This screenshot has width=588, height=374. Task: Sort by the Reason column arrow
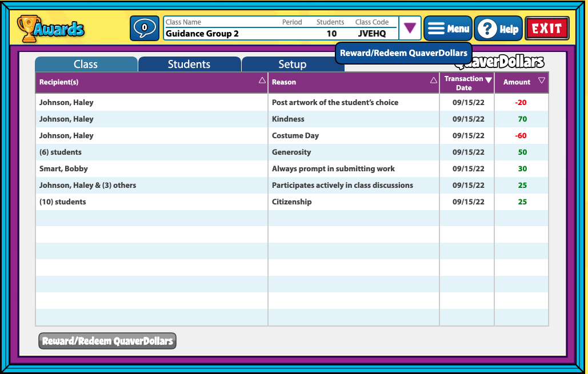[x=434, y=80]
